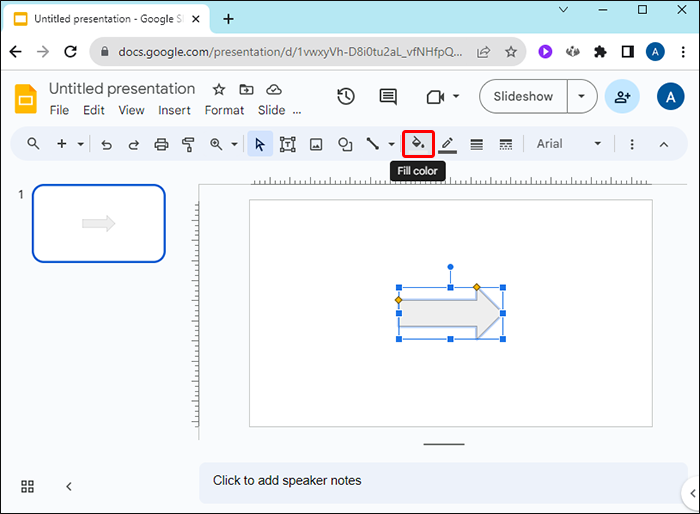
Task: Click the New slide plus button
Action: [x=62, y=144]
